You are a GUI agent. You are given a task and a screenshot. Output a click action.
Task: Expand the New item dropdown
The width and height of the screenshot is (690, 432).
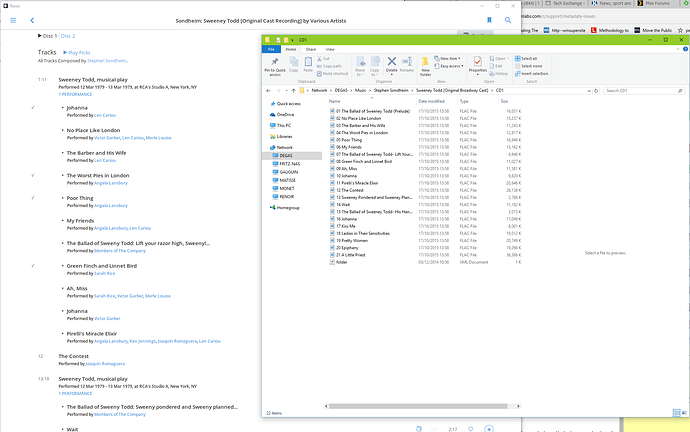448,59
